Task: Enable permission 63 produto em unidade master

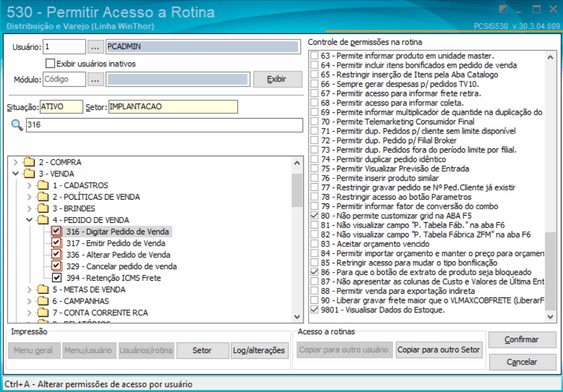Action: [x=315, y=56]
